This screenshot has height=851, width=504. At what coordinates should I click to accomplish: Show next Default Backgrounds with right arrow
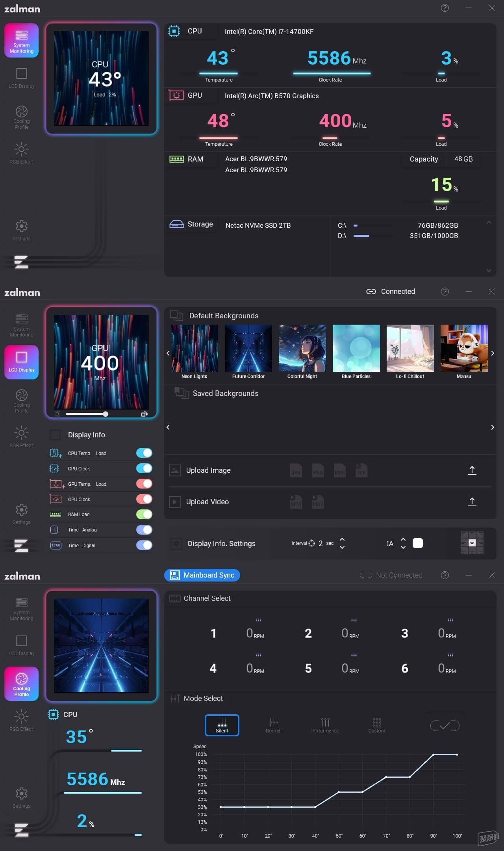pyautogui.click(x=493, y=353)
